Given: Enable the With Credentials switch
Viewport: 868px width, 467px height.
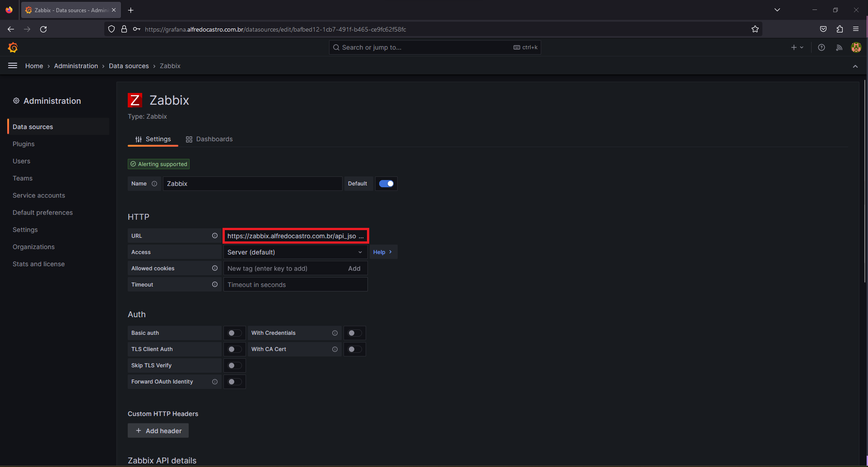Looking at the screenshot, I should [x=355, y=333].
